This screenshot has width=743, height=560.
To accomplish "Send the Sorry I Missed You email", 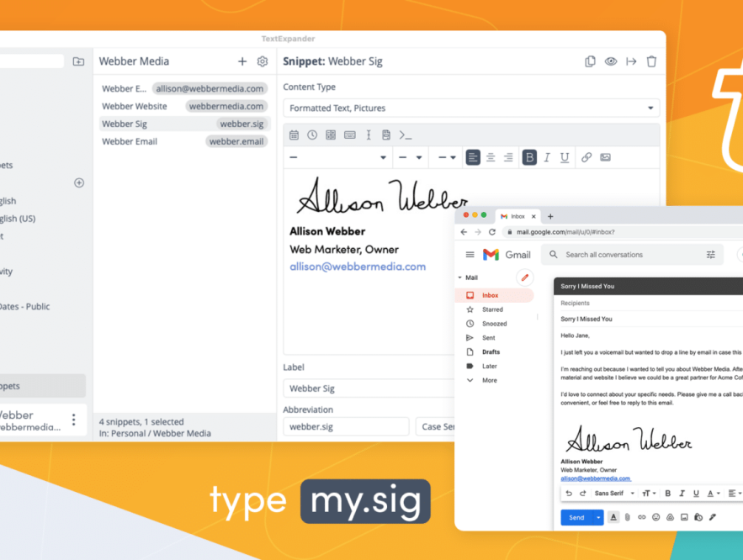I will [576, 517].
